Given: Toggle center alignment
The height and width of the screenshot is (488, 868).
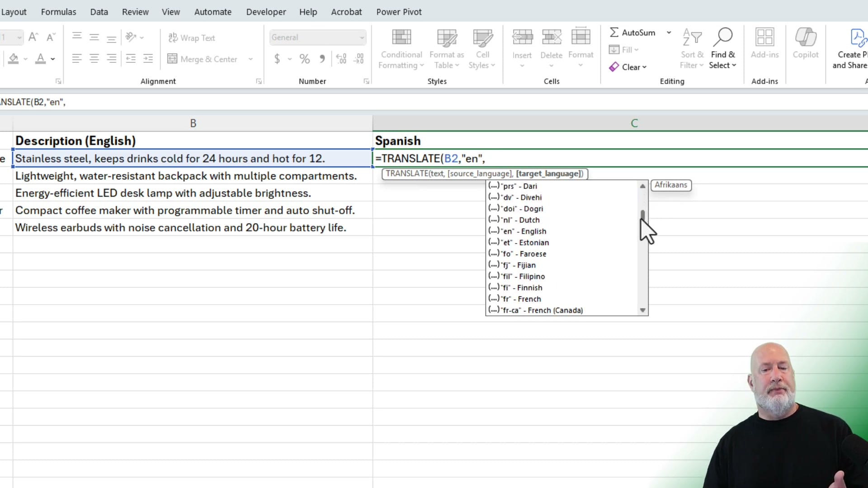Looking at the screenshot, I should pos(94,59).
